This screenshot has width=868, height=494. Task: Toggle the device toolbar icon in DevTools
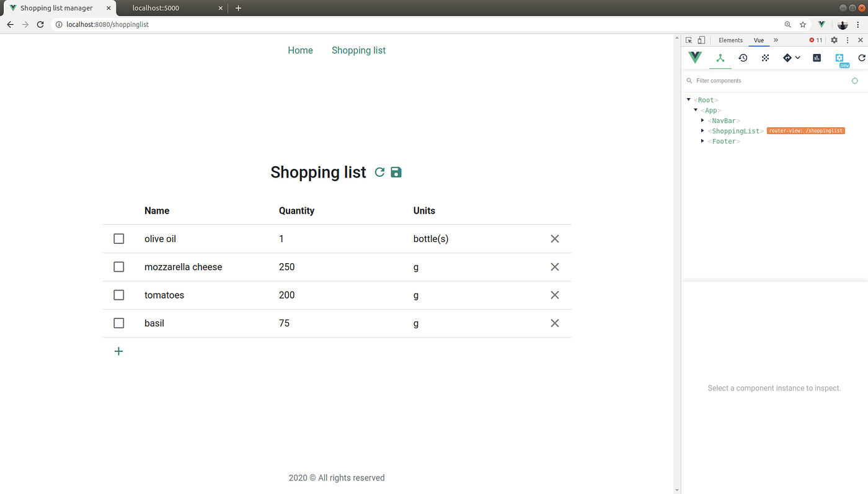(701, 40)
